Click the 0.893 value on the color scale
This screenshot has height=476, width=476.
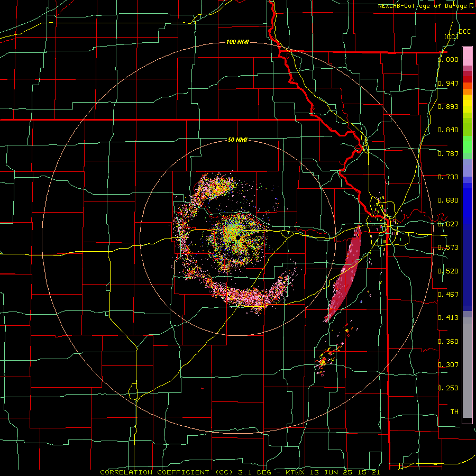pos(448,106)
